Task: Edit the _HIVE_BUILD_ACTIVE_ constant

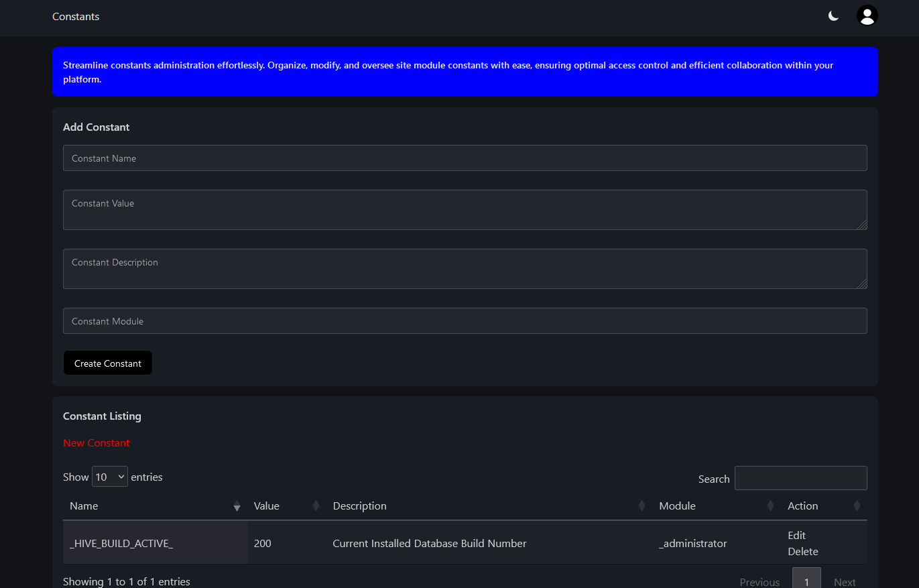Action: (x=796, y=535)
